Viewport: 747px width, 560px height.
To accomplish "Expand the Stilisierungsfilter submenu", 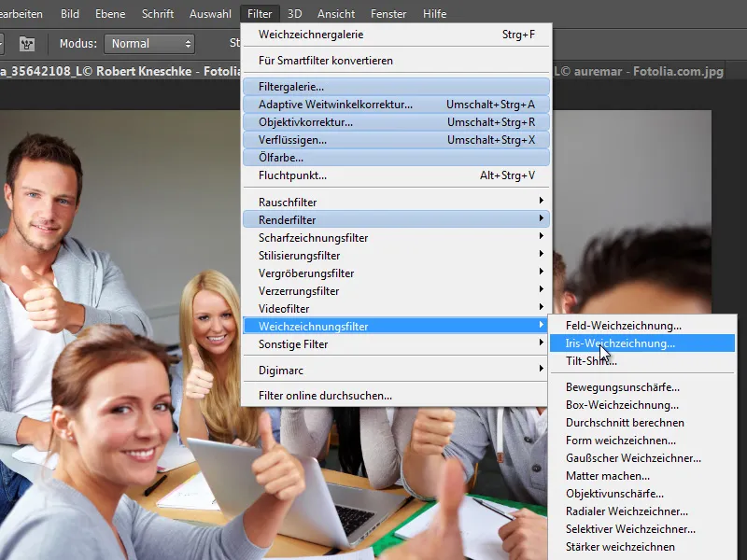I will click(x=396, y=255).
